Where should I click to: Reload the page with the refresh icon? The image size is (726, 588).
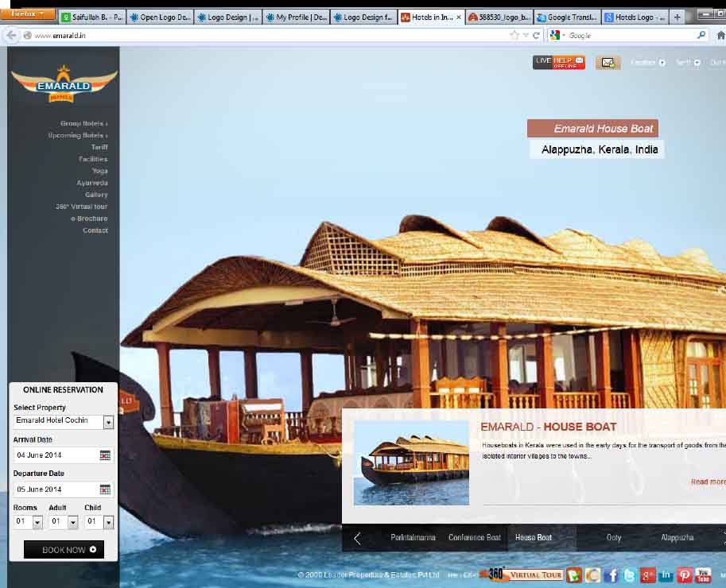(x=536, y=35)
